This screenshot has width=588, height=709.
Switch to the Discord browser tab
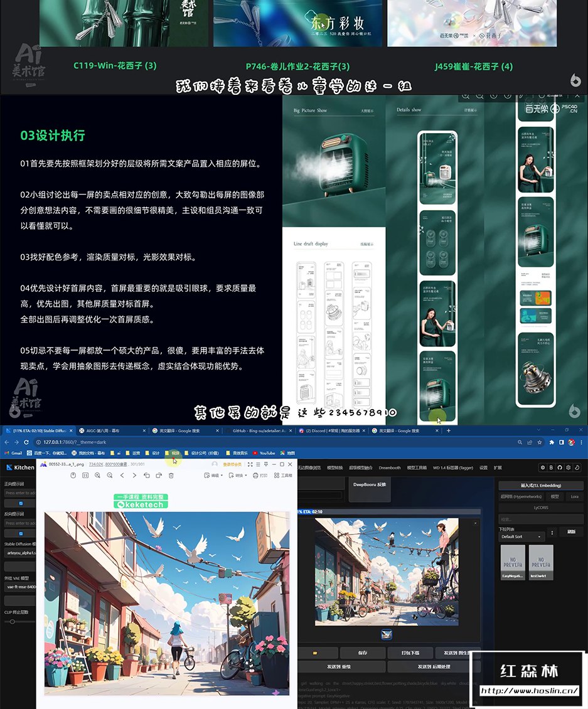click(331, 431)
